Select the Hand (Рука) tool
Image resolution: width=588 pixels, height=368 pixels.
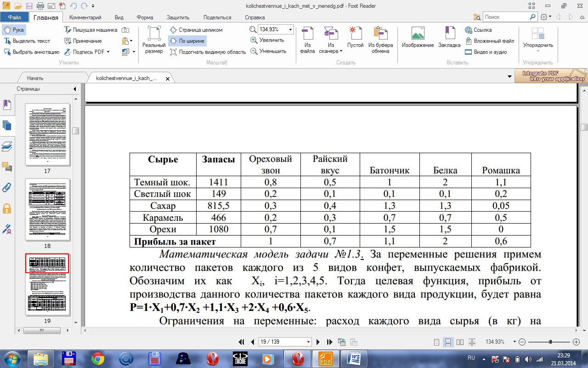[13, 30]
